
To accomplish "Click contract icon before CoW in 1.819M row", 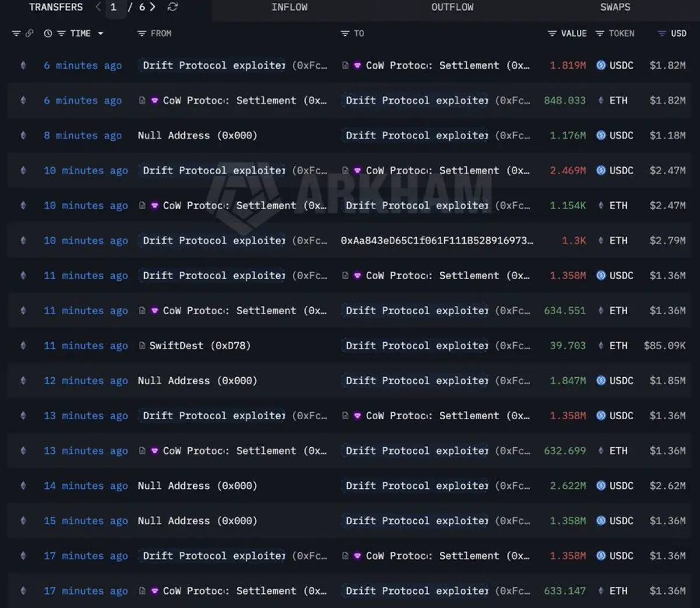I will 345,65.
